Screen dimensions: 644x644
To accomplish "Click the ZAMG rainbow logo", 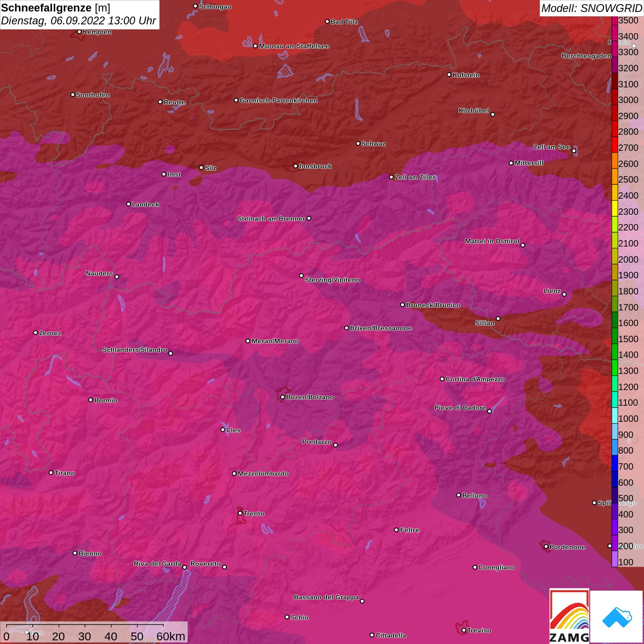I will pyautogui.click(x=569, y=616).
